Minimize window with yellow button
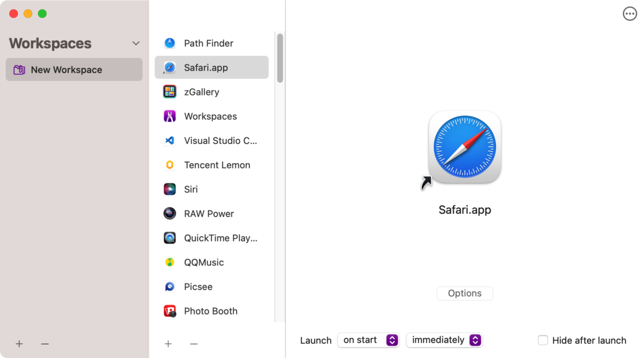Screen dimensions: 644x358 point(28,14)
